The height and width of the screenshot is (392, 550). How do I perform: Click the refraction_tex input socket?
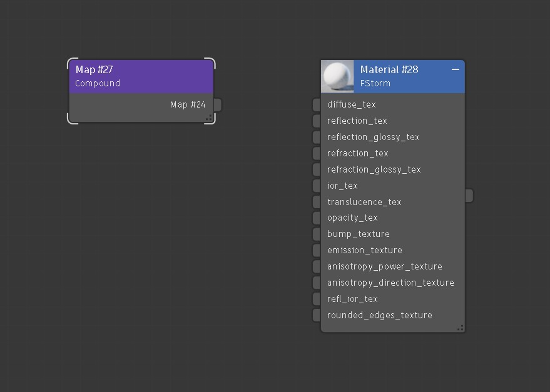[317, 153]
